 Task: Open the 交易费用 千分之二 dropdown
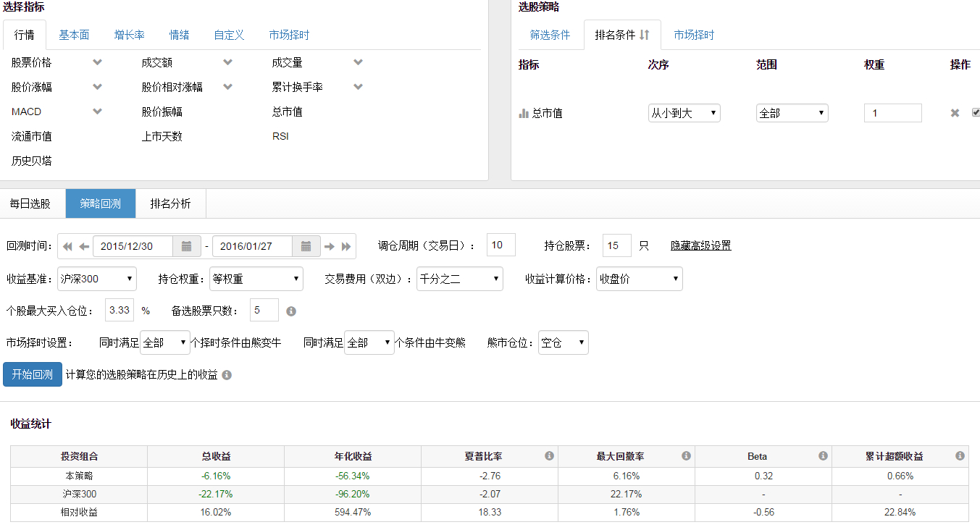click(x=459, y=279)
